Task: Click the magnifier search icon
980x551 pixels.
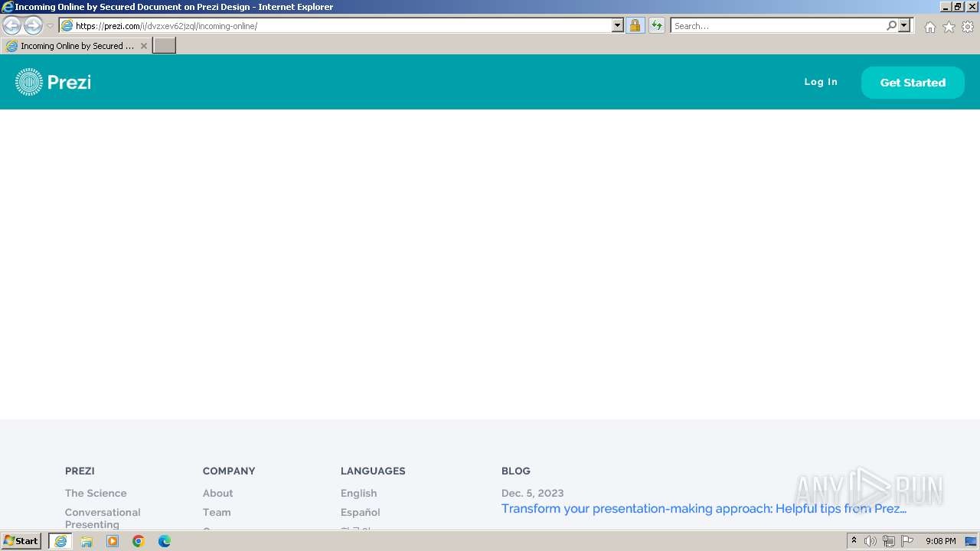Action: coord(891,25)
